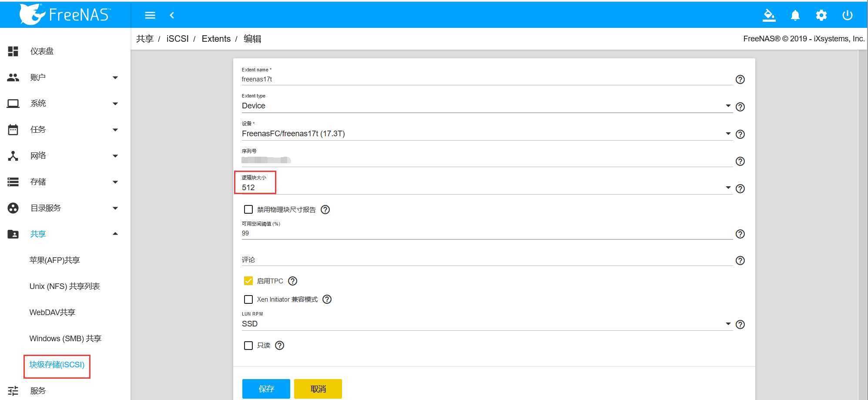Image resolution: width=868 pixels, height=400 pixels.
Task: Click the 评论 input field
Action: (486, 260)
